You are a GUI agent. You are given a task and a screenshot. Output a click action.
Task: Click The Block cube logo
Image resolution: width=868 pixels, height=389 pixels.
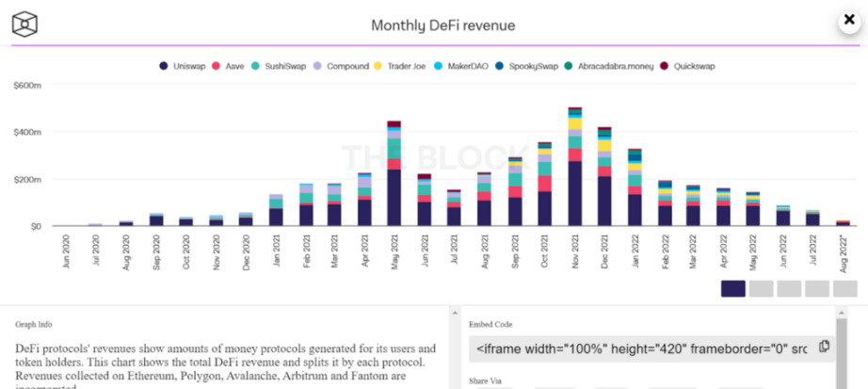coord(24,24)
